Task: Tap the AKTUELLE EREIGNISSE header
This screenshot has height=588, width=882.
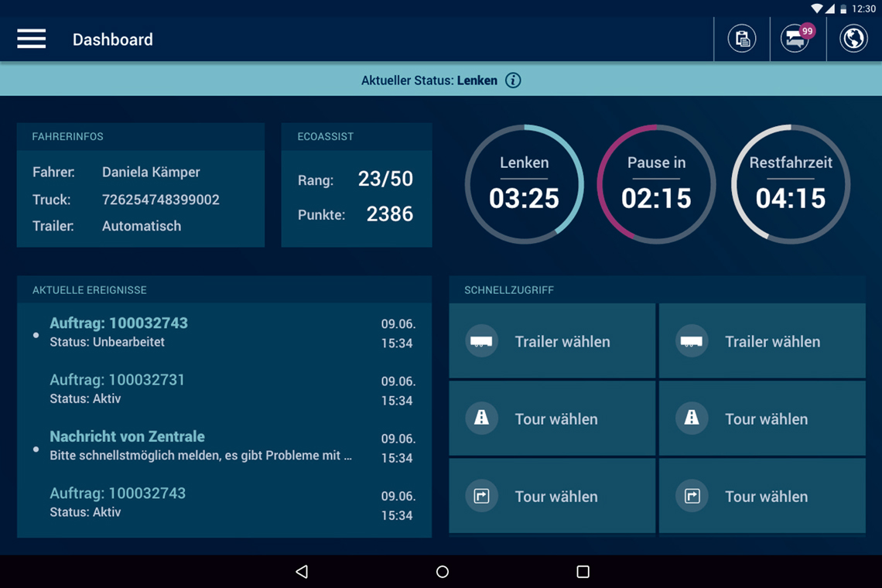Action: pyautogui.click(x=224, y=290)
